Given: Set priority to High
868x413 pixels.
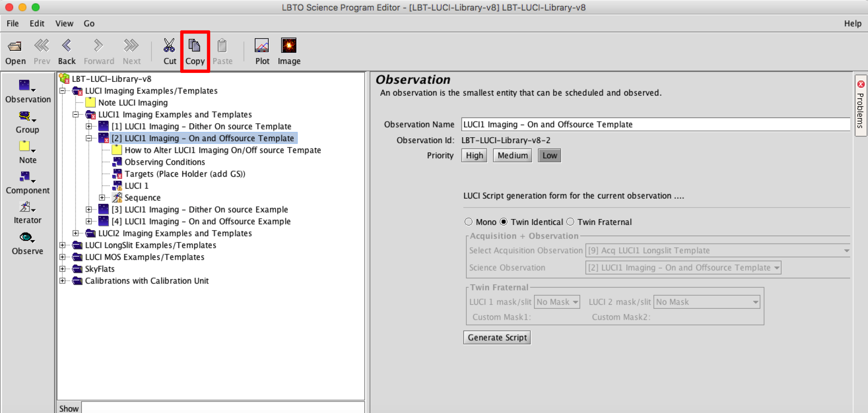Looking at the screenshot, I should coord(474,155).
